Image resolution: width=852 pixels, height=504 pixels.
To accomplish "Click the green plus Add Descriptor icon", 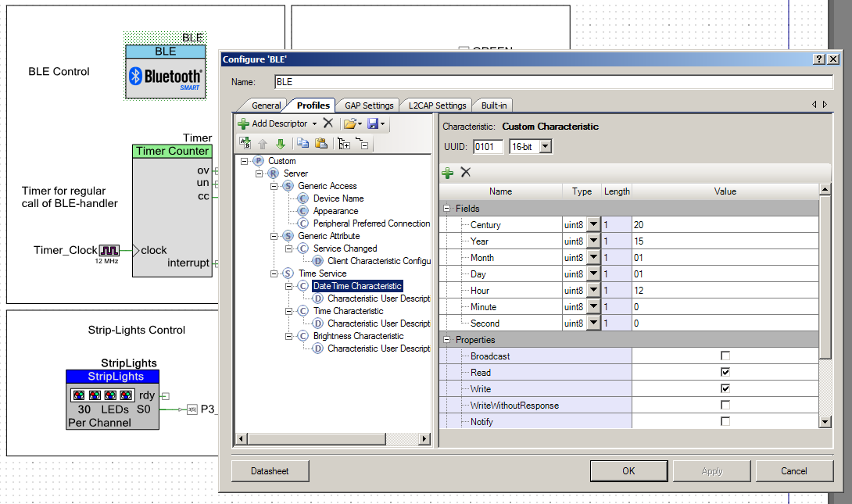I will pos(243,123).
